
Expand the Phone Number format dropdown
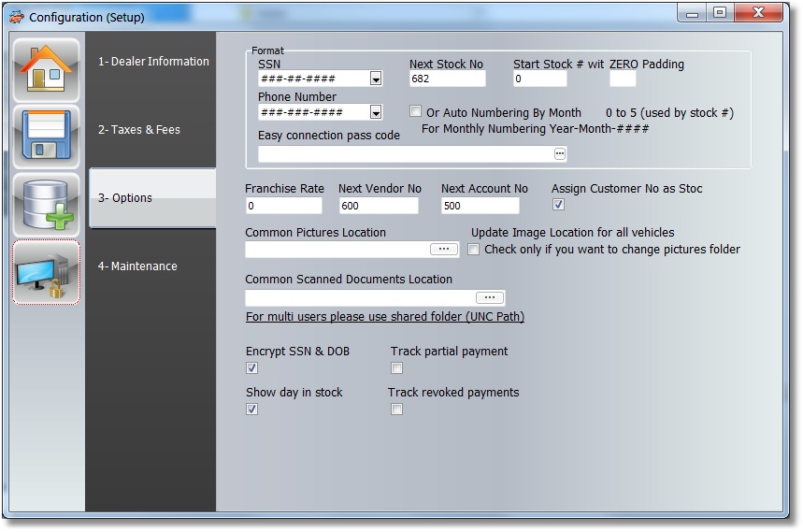tap(376, 112)
